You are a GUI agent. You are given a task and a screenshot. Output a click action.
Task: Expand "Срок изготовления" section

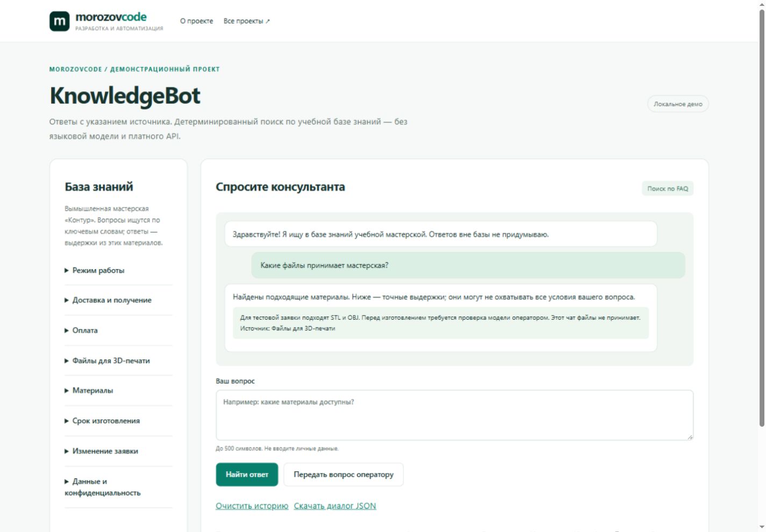pos(118,421)
